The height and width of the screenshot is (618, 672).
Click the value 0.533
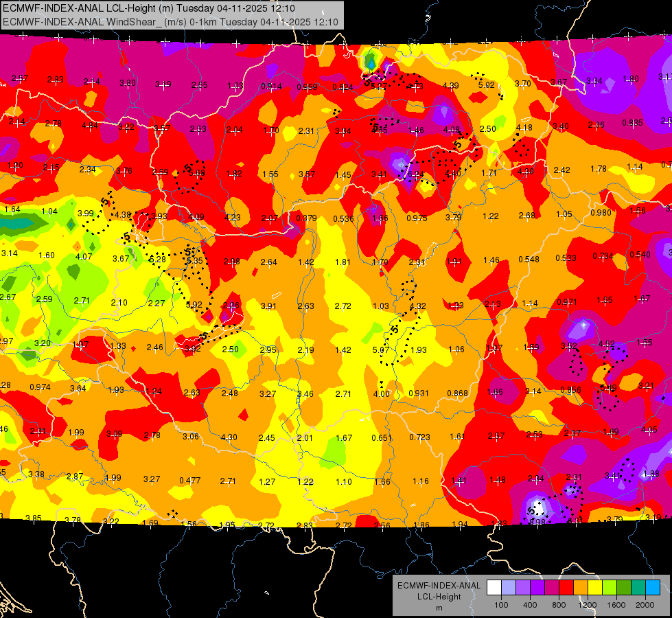click(566, 257)
